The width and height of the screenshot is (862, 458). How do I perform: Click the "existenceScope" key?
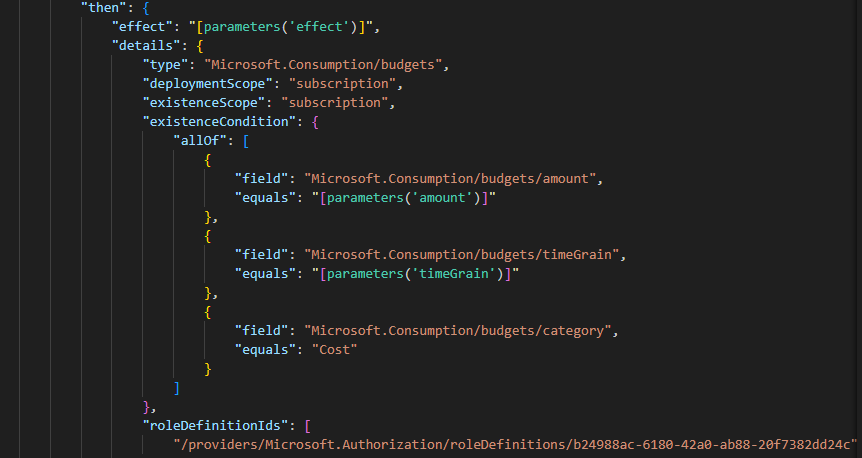pos(204,102)
